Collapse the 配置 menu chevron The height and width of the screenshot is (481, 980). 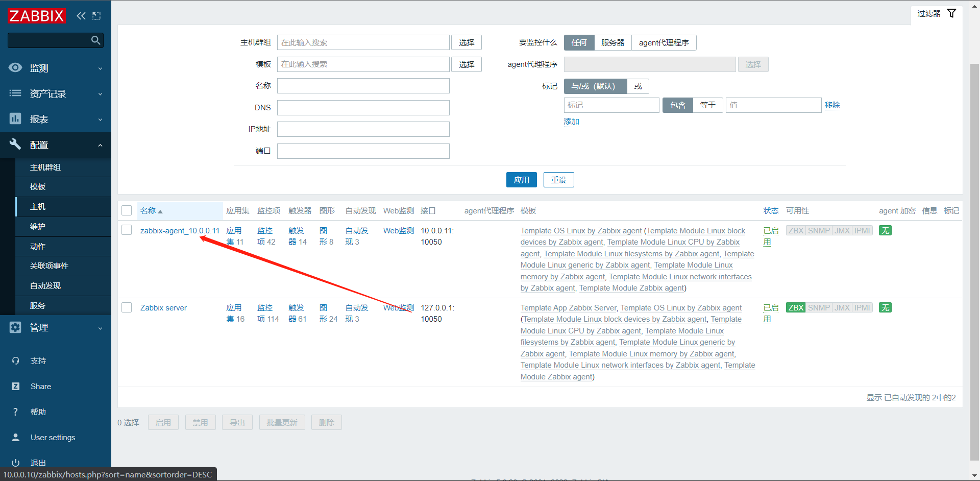point(100,145)
